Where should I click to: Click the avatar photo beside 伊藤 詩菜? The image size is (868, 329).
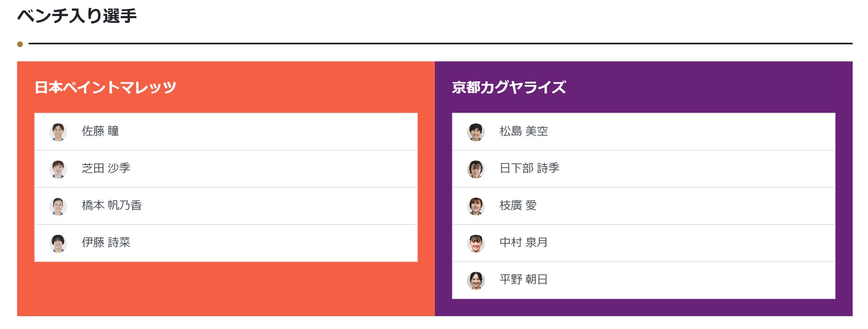pos(58,243)
